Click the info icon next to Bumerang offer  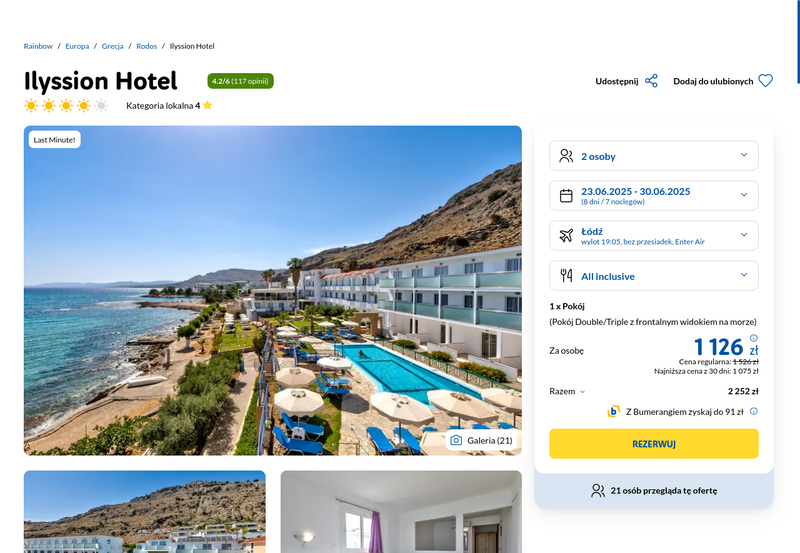pyautogui.click(x=754, y=411)
